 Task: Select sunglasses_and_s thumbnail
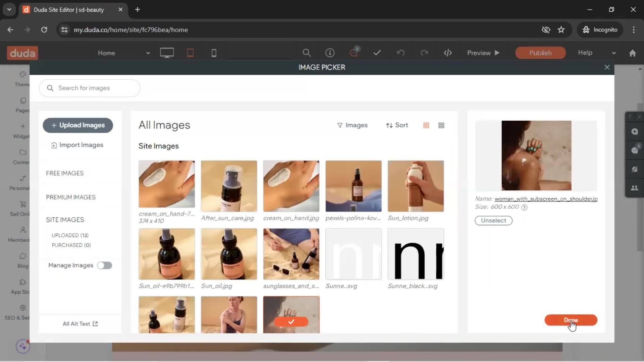point(291,254)
